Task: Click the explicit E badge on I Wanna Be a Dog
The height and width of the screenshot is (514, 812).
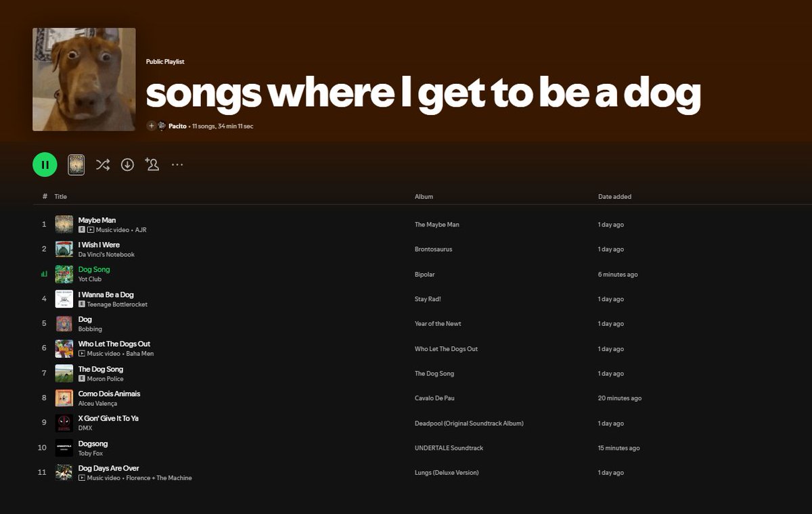Action: (x=81, y=304)
